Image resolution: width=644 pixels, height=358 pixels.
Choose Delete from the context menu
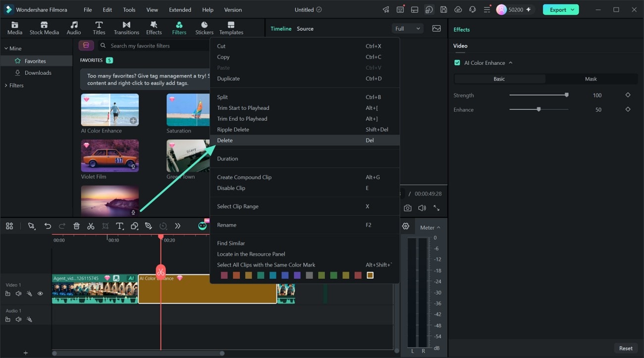305,140
